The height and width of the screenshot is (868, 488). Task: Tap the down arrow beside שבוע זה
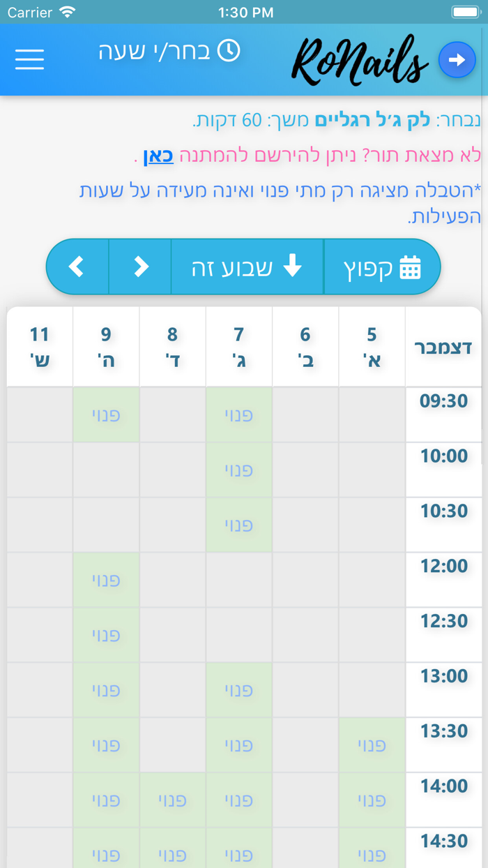[x=293, y=266]
